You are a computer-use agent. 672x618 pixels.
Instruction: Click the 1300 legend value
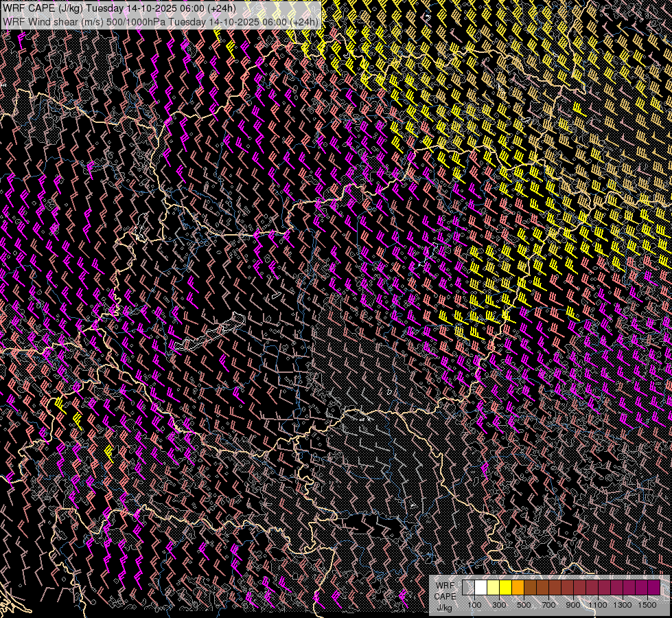coord(623,605)
